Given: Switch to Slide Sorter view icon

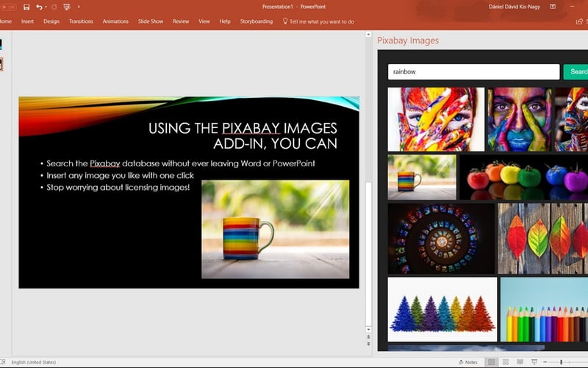Looking at the screenshot, I should [506, 362].
